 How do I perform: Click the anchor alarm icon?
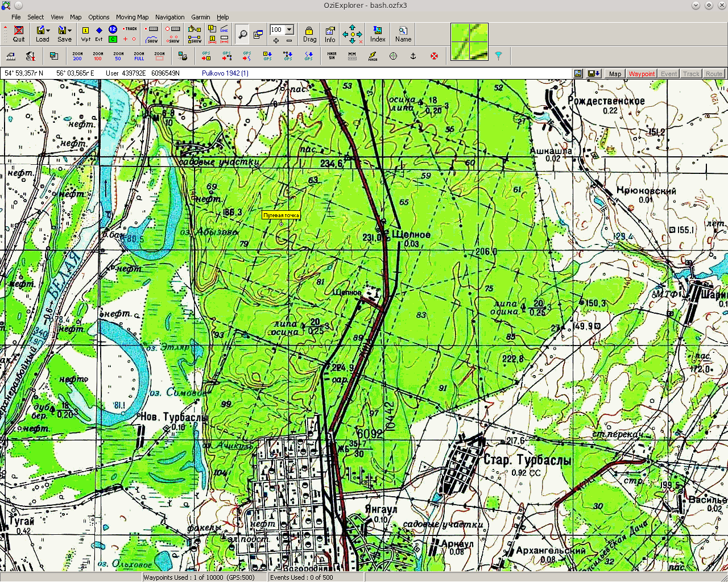click(x=413, y=56)
